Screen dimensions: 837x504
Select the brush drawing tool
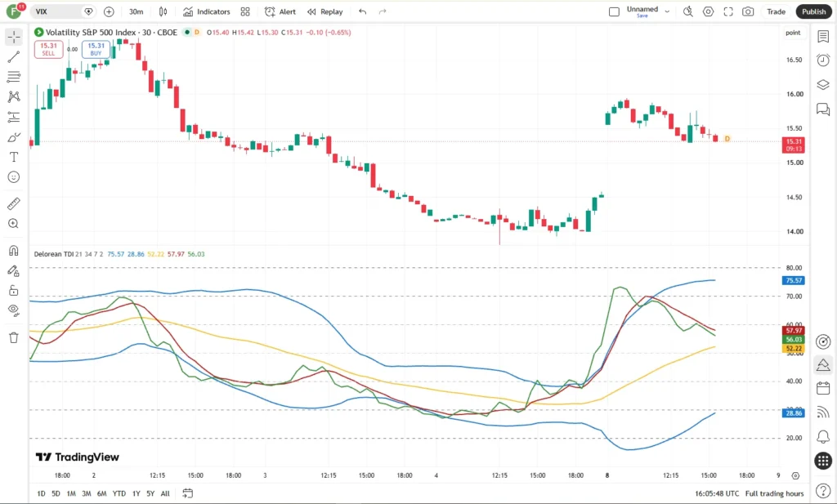point(14,137)
